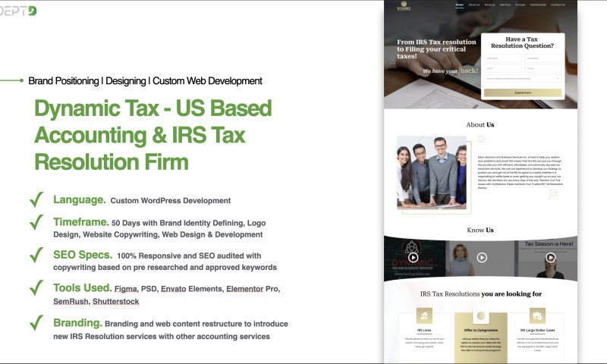Select Testimonials in the top menu

[x=537, y=5]
